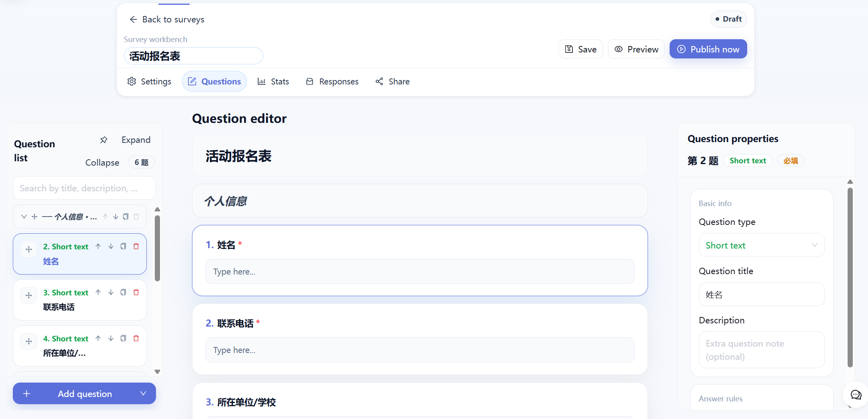Move 个人信息 section up
This screenshot has width=868, height=419.
click(x=105, y=217)
